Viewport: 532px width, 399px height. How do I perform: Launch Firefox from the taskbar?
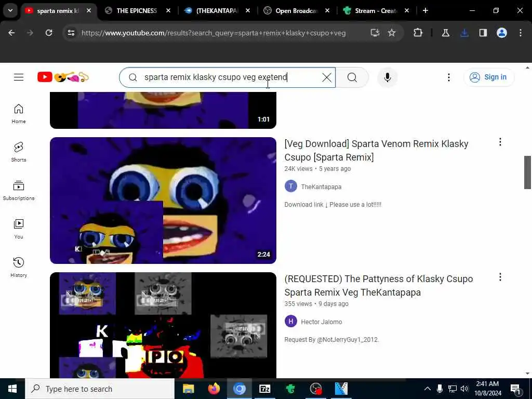click(214, 389)
